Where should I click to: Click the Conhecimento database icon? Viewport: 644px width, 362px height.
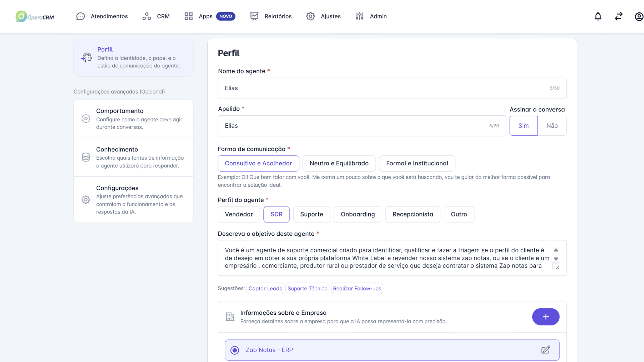pyautogui.click(x=86, y=157)
